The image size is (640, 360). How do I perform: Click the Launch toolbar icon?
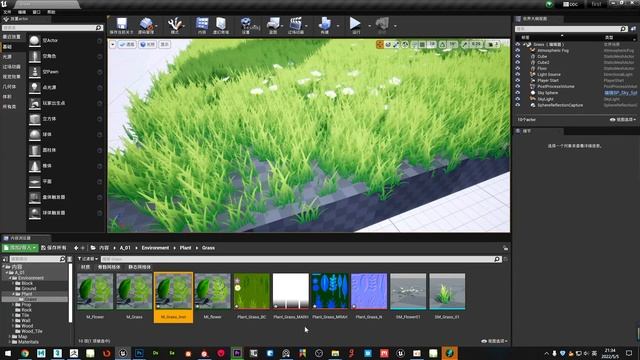pyautogui.click(x=382, y=23)
